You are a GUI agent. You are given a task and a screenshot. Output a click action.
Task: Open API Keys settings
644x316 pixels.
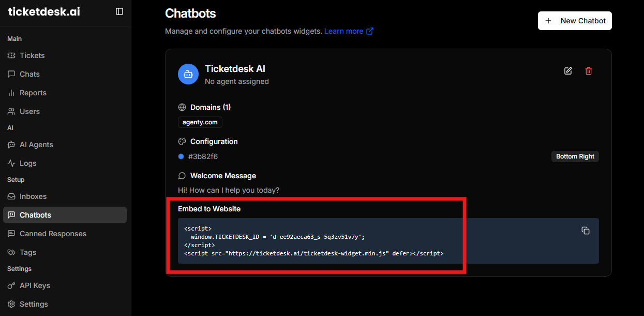[x=65, y=285]
